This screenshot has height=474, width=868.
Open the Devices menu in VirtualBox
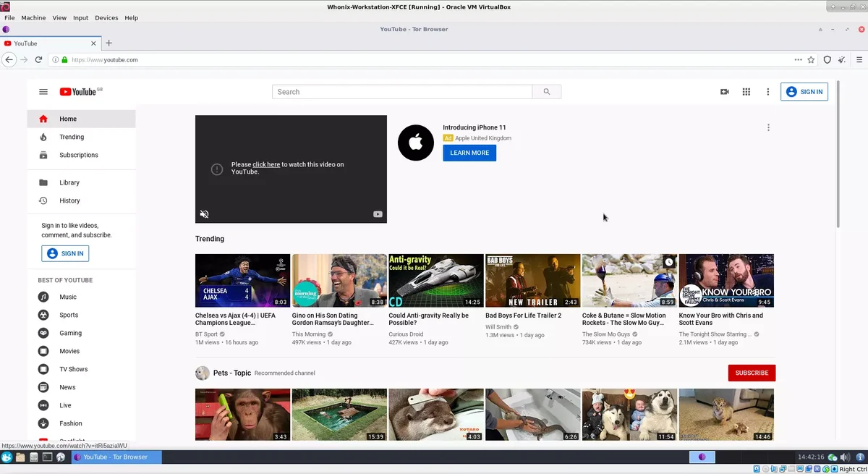(106, 17)
